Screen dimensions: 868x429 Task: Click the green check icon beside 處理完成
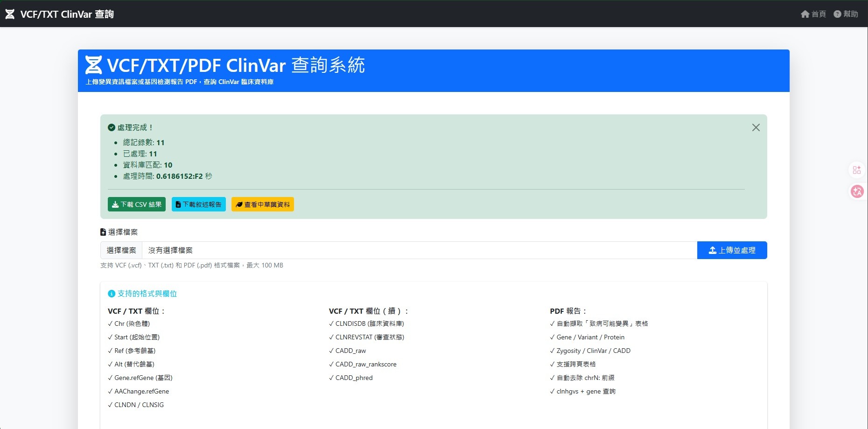click(x=112, y=127)
